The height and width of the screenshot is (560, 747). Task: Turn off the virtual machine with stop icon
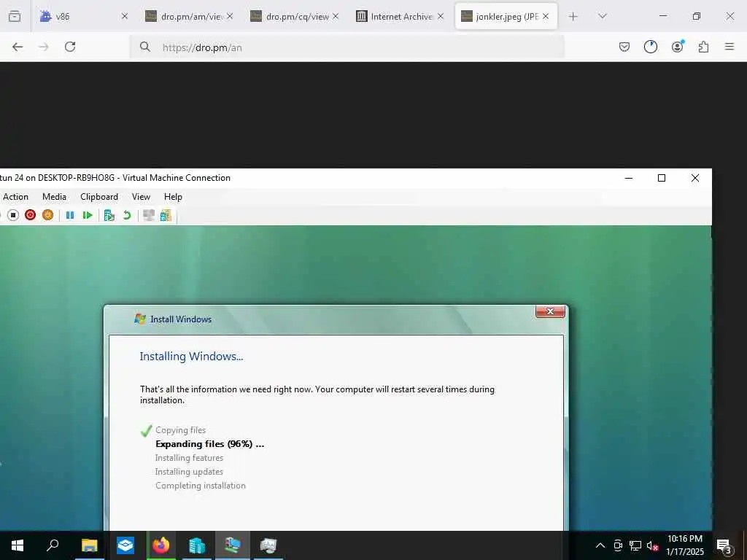tap(13, 215)
